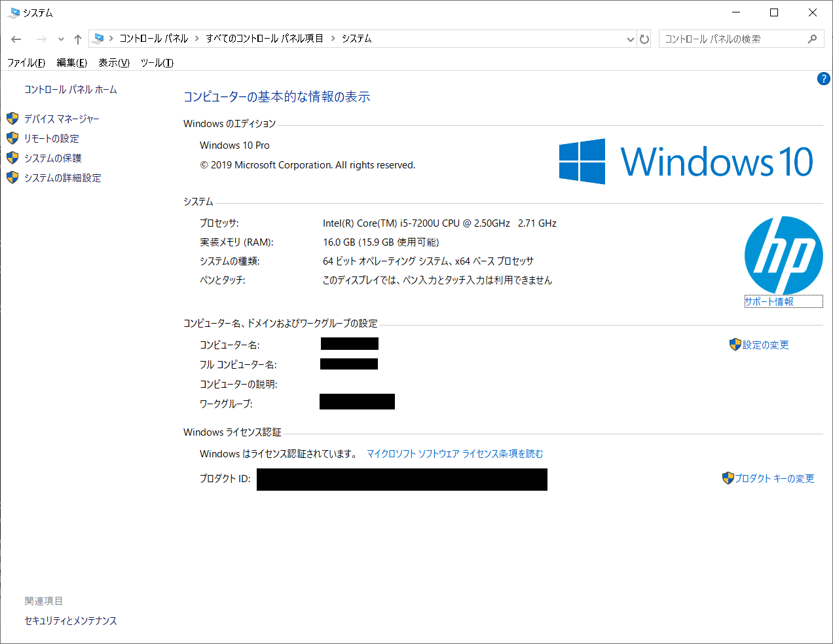
Task: Click the shield icon beside システムの保護
Action: (x=12, y=158)
